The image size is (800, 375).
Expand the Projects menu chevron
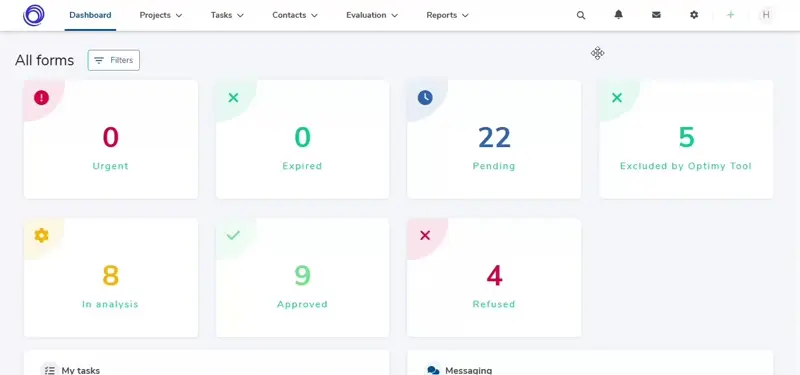[x=179, y=15]
